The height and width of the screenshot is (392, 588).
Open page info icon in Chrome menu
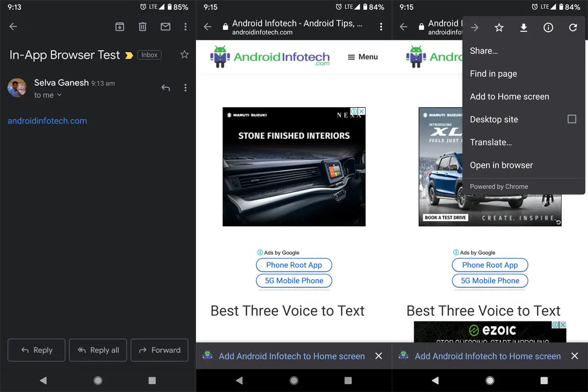coord(548,28)
